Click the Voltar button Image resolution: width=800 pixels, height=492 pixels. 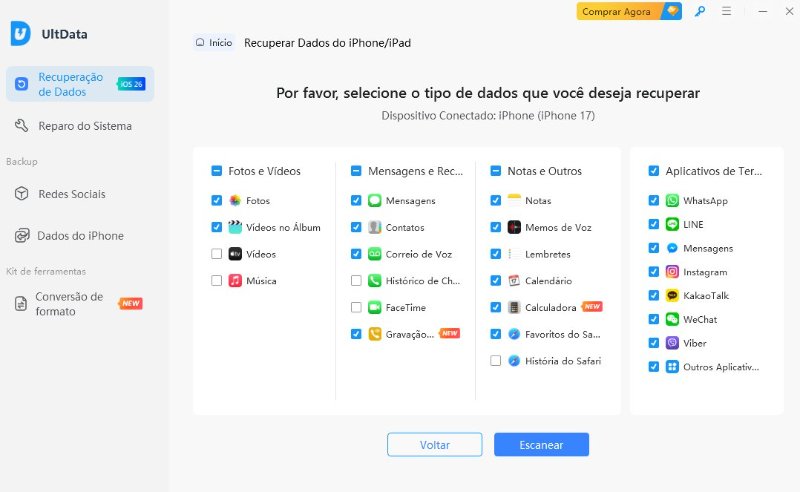tap(434, 445)
